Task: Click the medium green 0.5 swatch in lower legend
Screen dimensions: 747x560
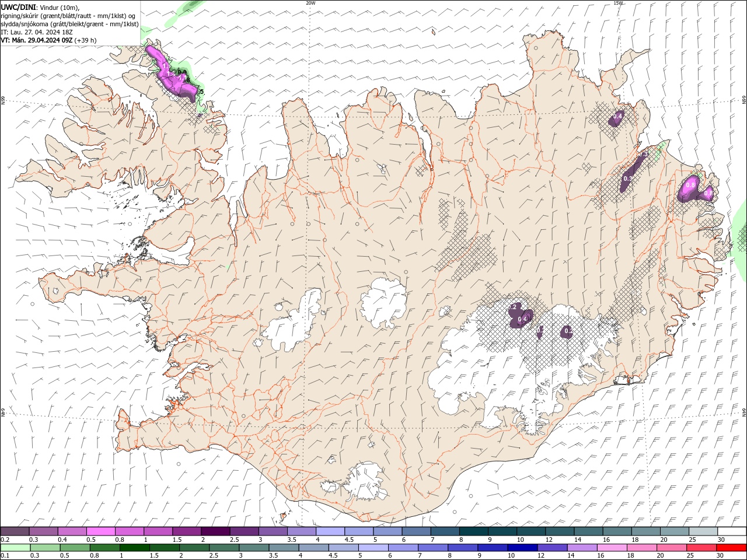Action: pyautogui.click(x=75, y=548)
